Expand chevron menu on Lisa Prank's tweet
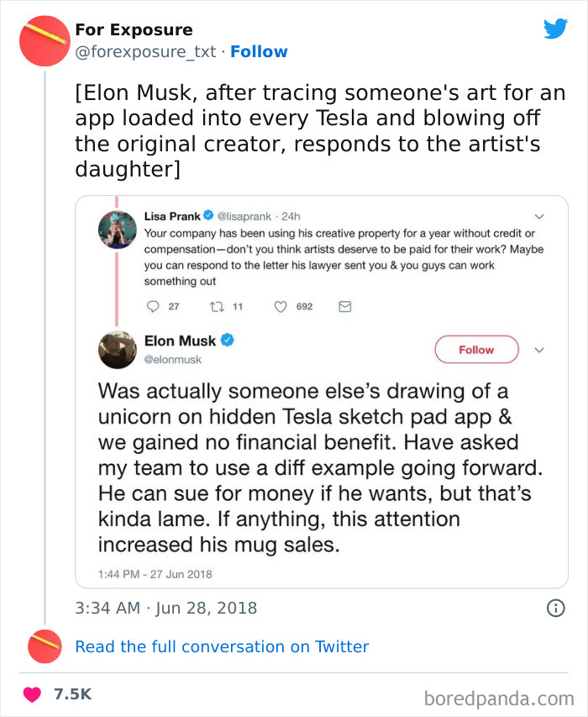The image size is (588, 717). tap(539, 217)
